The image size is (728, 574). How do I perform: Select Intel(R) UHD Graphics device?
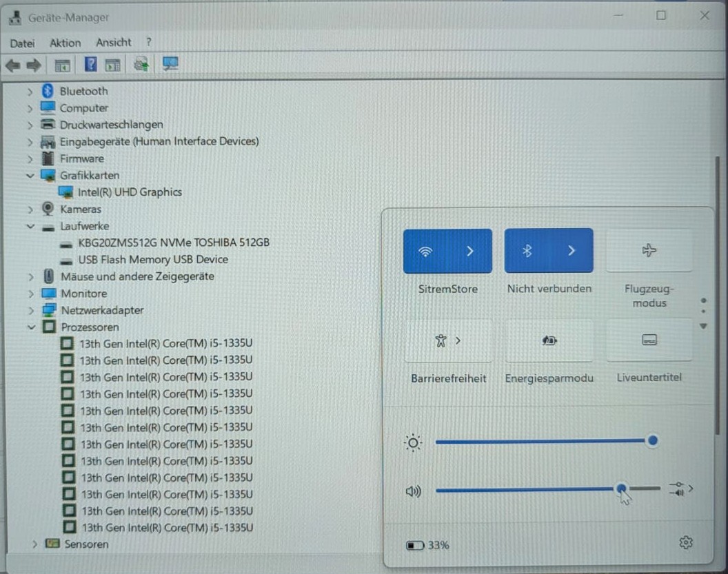tap(130, 192)
